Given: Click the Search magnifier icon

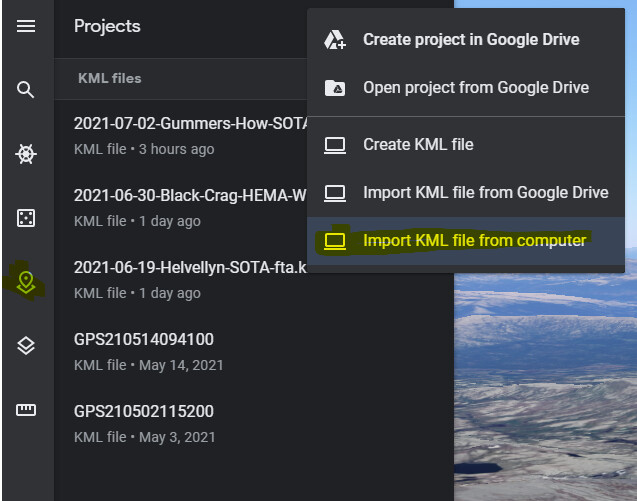Looking at the screenshot, I should [x=26, y=90].
